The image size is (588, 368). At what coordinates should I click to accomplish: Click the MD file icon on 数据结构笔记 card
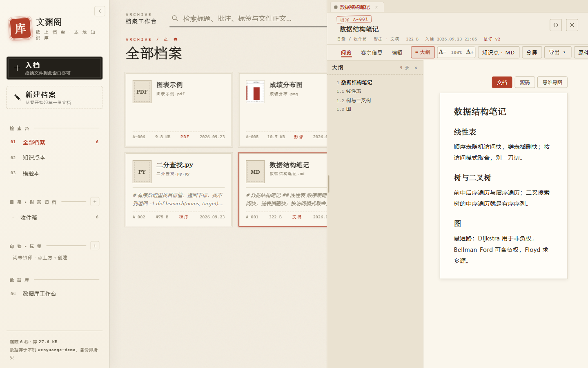[255, 172]
